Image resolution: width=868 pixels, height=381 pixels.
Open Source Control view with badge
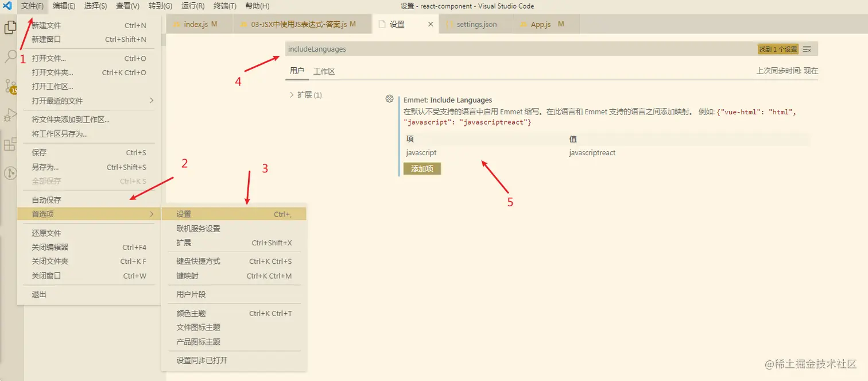tap(10, 86)
